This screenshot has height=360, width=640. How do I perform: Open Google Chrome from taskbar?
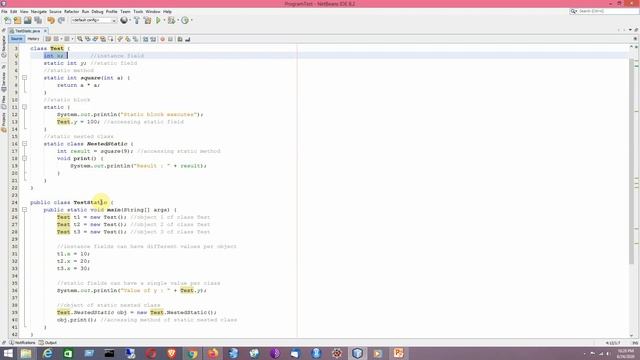coord(192,353)
